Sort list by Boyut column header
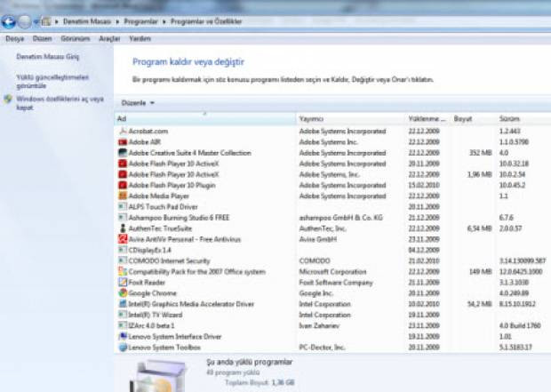Image resolution: width=551 pixels, height=392 pixels. point(473,119)
